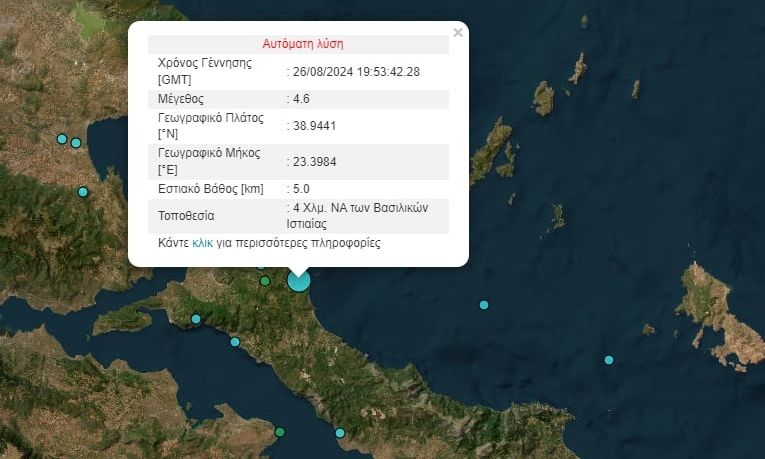Click the cyan marker in open sea east of popup
765x459 pixels.
(x=484, y=305)
